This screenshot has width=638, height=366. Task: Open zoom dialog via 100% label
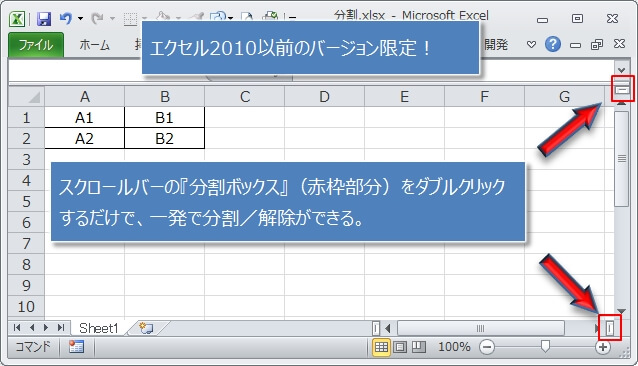454,347
